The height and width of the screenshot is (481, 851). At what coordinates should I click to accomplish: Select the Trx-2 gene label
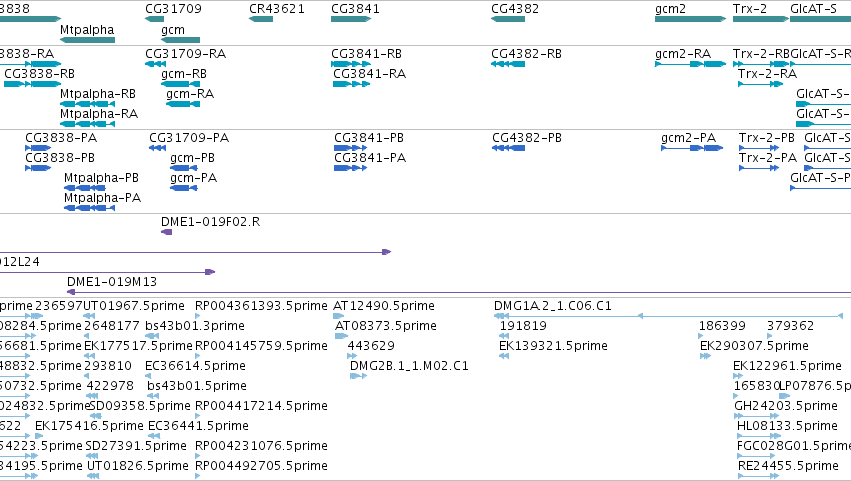750,9
